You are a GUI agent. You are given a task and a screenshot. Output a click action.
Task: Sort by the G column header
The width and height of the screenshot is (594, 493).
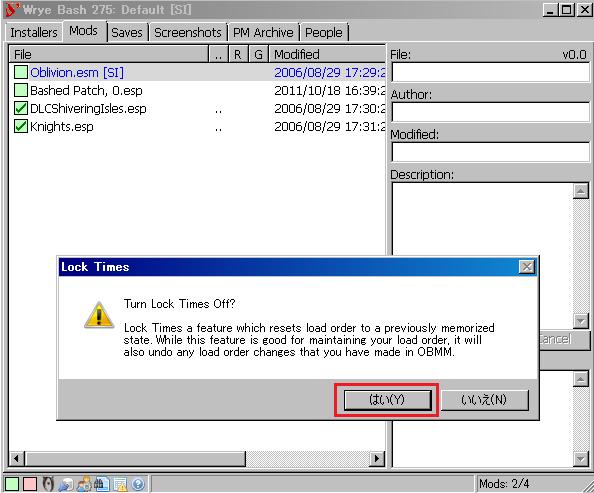point(258,54)
